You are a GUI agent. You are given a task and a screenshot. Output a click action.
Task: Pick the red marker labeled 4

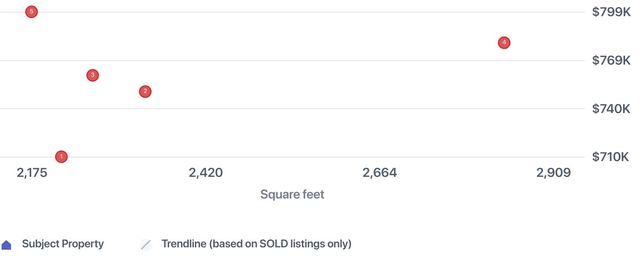(x=504, y=43)
